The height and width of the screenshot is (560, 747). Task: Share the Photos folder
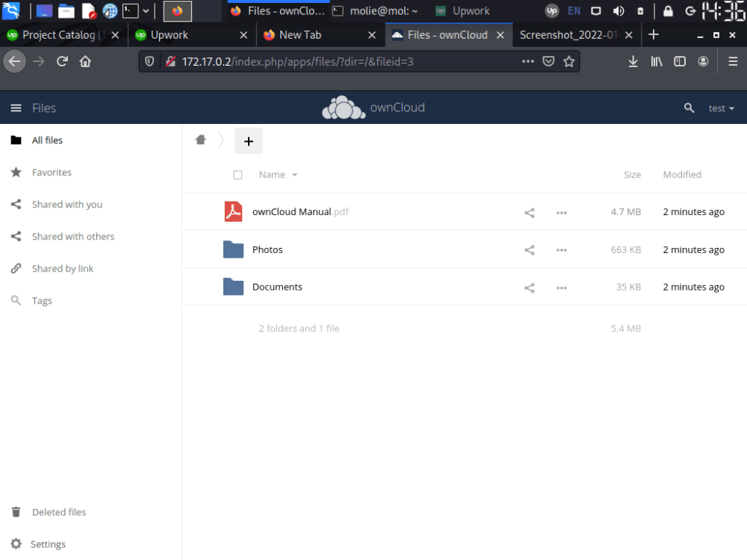[x=530, y=250]
